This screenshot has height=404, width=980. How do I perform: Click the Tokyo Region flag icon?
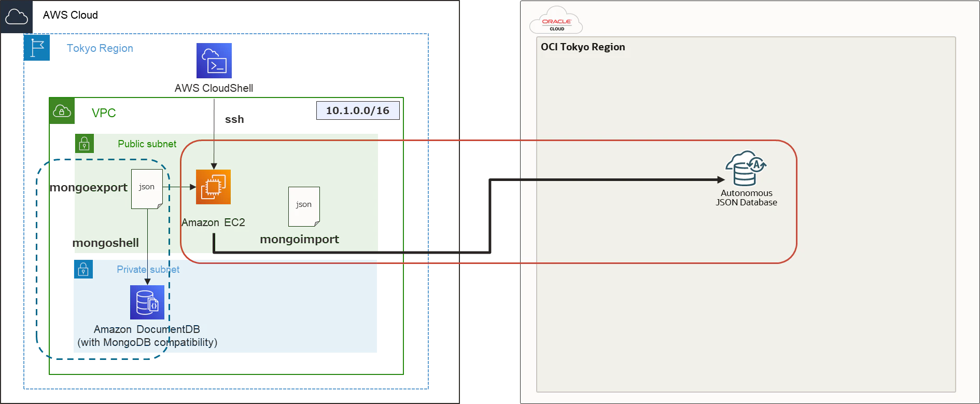[x=37, y=48]
